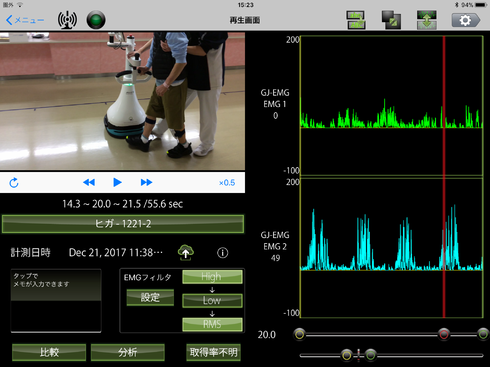Click the red playhead slider knob
The height and width of the screenshot is (367, 490).
pyautogui.click(x=444, y=334)
